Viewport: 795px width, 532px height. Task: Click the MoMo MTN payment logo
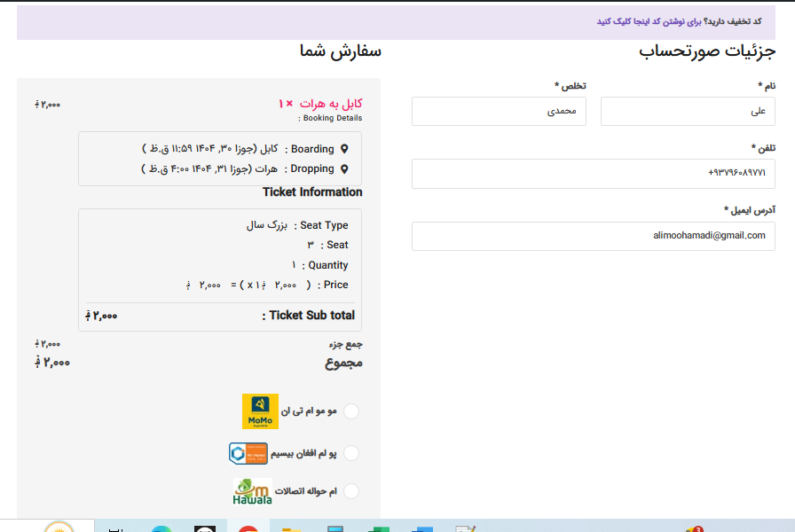pyautogui.click(x=260, y=411)
